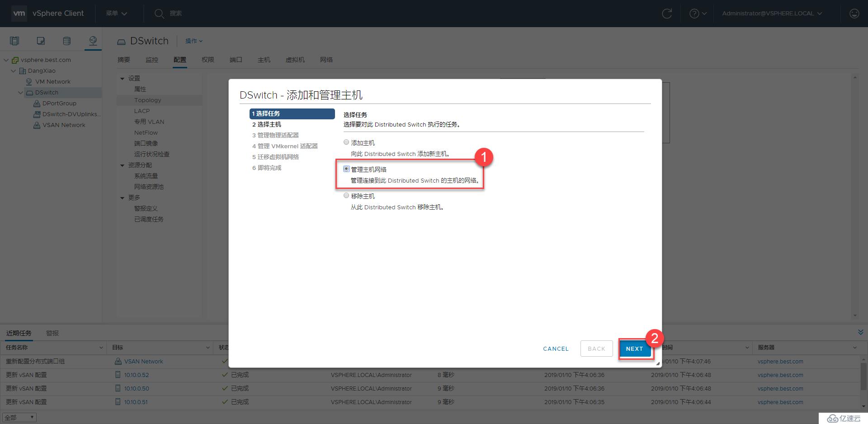The height and width of the screenshot is (424, 868).
Task: Open the vsphere.best.com server link in the first task row
Action: pos(780,361)
